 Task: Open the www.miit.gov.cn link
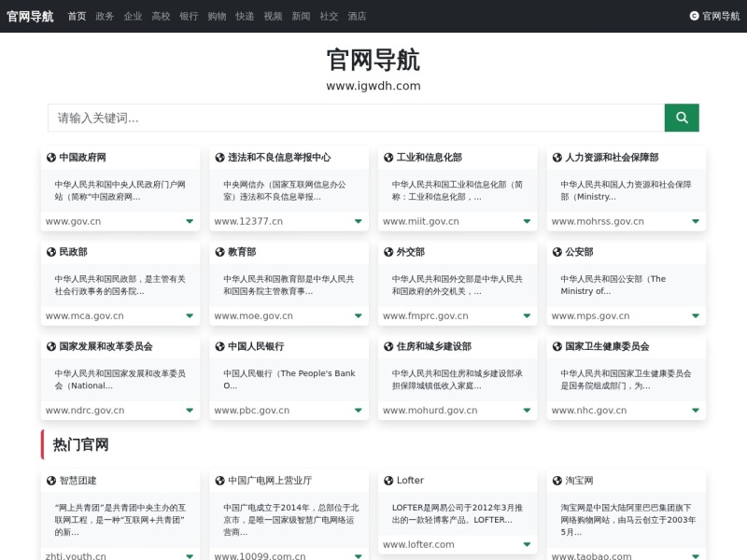[421, 221]
